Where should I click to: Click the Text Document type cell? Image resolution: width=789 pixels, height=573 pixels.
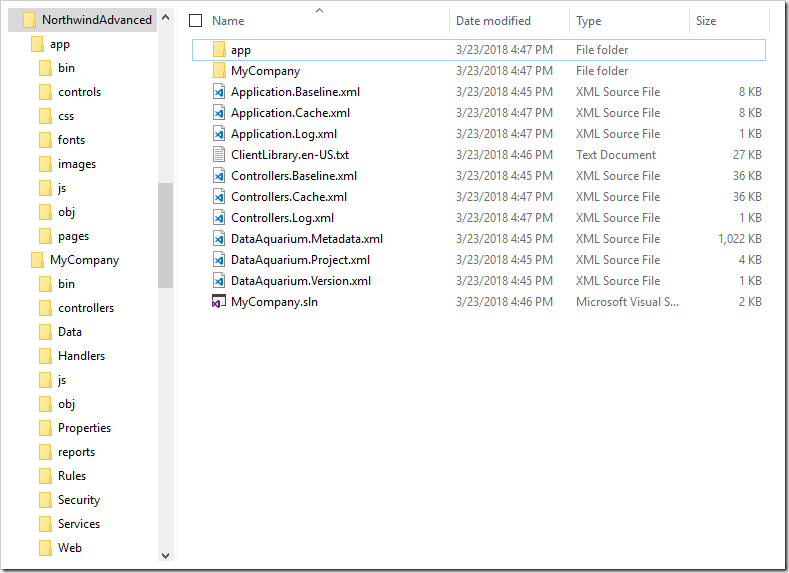616,154
